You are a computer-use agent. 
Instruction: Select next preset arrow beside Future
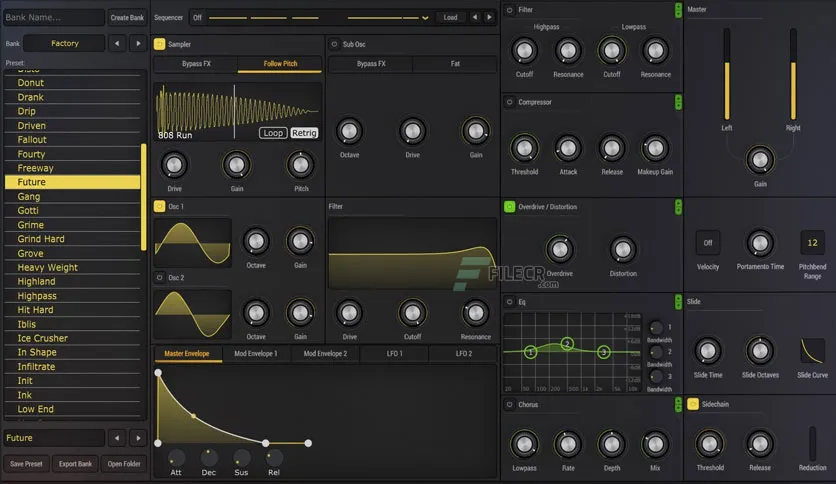pos(138,438)
